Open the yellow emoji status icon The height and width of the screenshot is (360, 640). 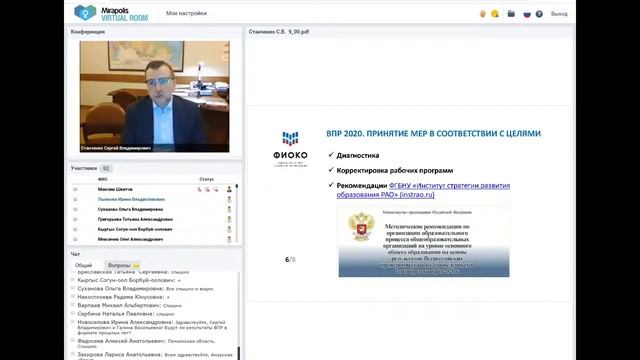pos(495,14)
